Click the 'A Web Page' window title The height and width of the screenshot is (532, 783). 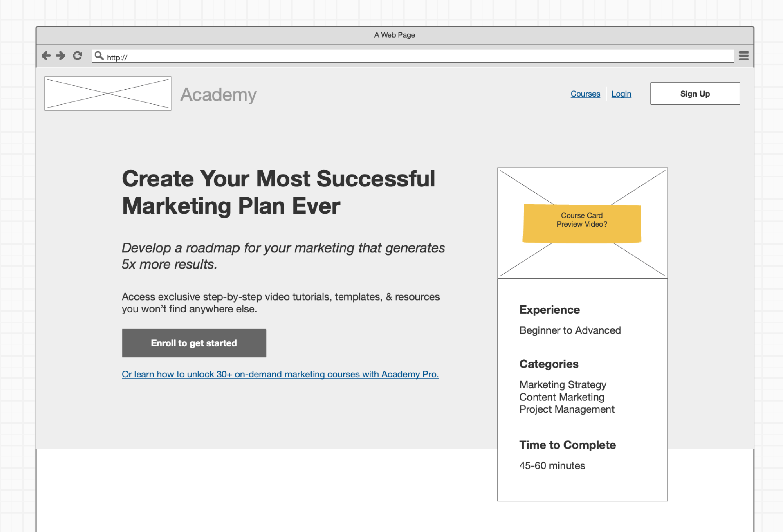coord(394,35)
